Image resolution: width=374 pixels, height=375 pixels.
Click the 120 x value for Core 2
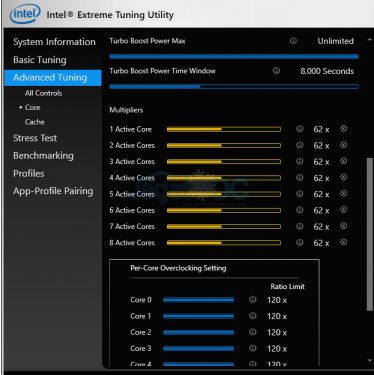click(x=277, y=332)
